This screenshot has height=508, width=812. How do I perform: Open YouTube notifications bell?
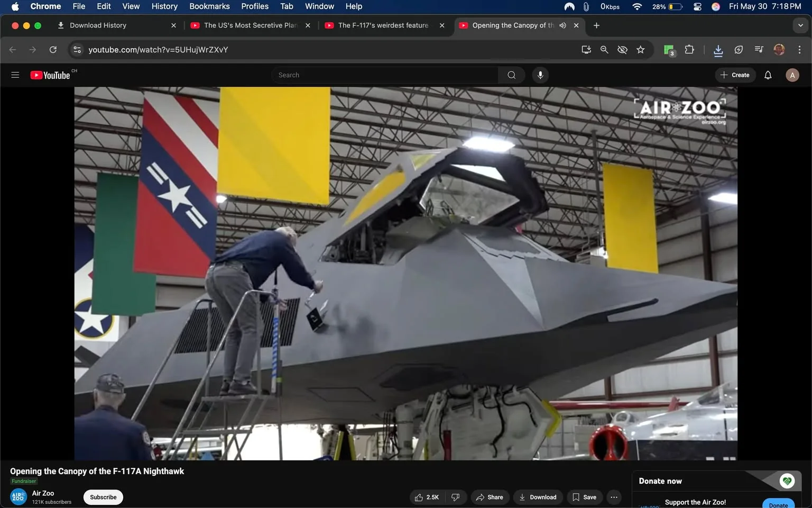768,75
